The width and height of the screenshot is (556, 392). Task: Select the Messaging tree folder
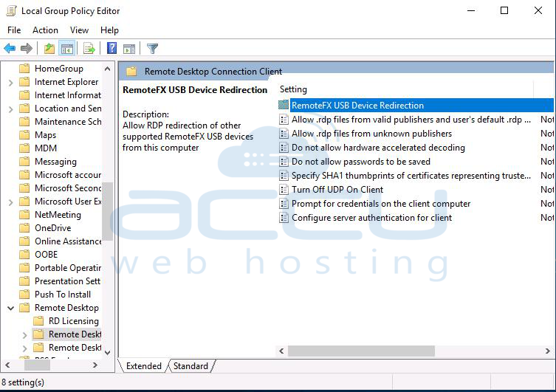[55, 162]
